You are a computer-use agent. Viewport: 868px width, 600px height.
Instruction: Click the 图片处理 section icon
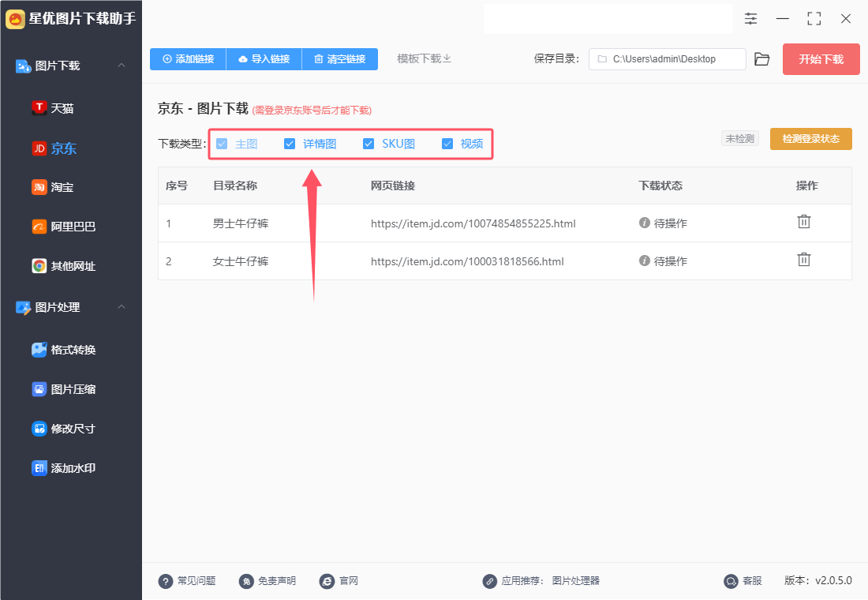pos(23,307)
